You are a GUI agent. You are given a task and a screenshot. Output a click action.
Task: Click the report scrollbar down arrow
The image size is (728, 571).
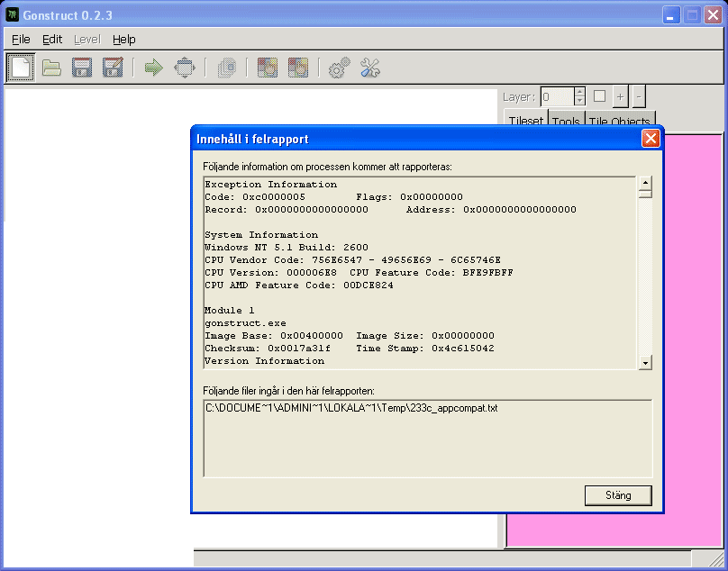point(645,362)
